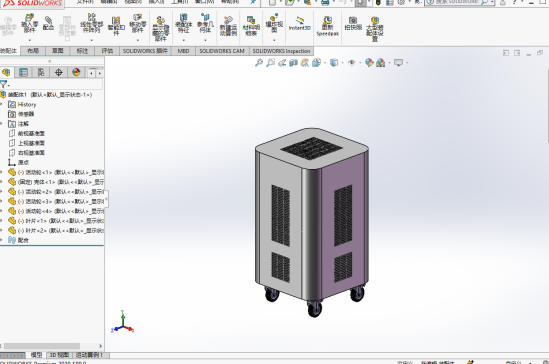Open the SOLIDWORKS CAM ribbon tab
This screenshot has height=364, width=549.
point(222,51)
